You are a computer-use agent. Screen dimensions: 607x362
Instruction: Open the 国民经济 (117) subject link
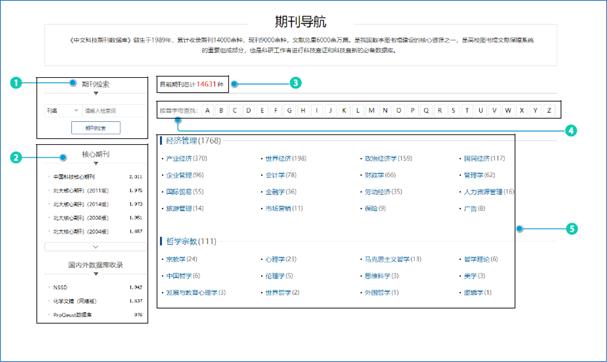pos(484,158)
